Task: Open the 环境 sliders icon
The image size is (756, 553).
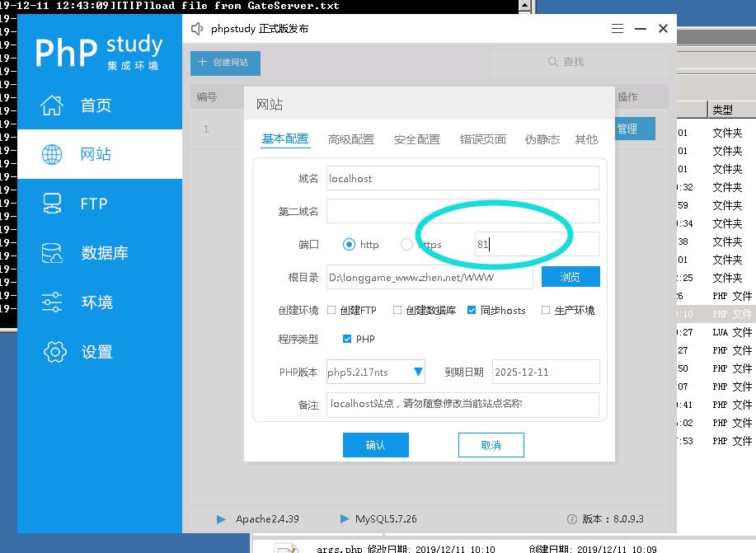Action: 52,302
